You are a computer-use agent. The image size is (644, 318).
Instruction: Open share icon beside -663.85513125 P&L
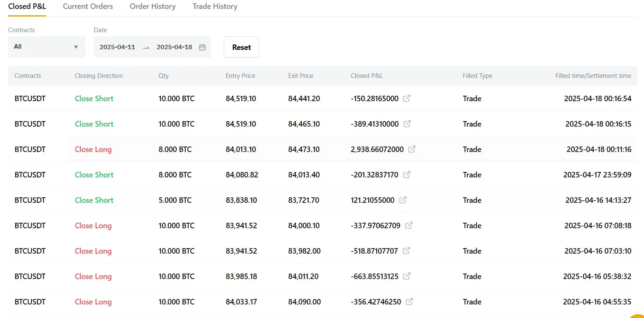[x=407, y=277]
